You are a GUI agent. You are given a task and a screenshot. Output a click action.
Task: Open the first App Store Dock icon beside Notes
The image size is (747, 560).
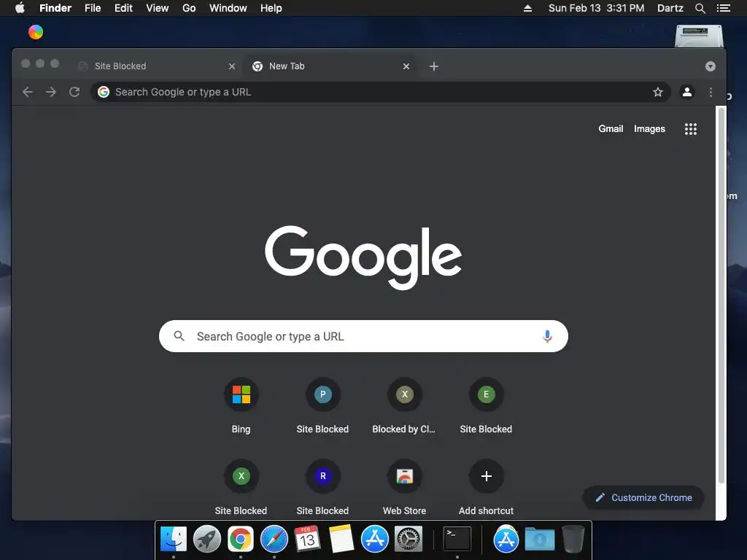pos(374,539)
